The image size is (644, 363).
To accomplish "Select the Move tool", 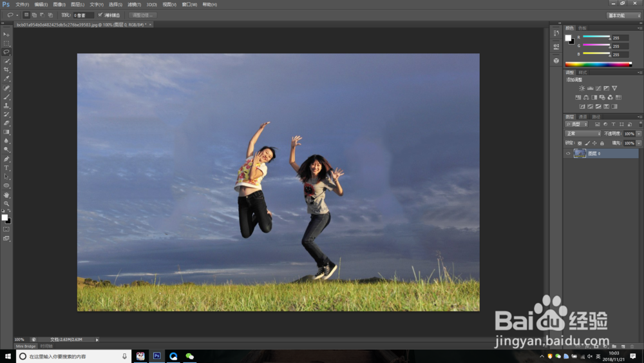I will click(6, 35).
